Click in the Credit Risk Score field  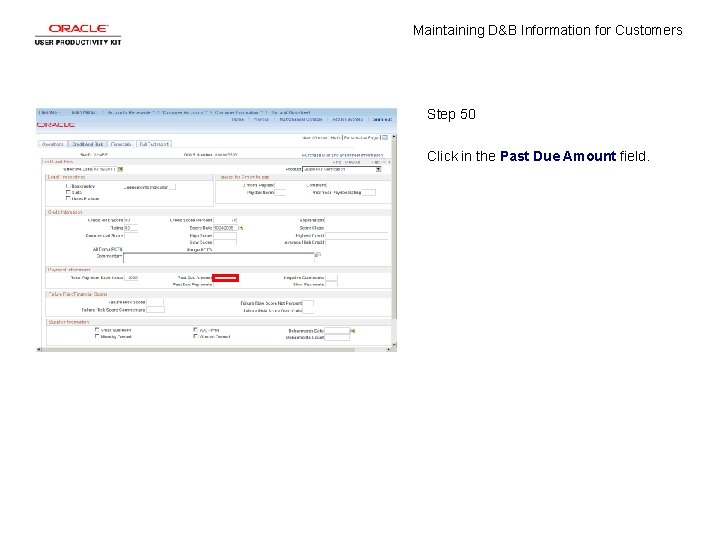pyautogui.click(x=131, y=220)
